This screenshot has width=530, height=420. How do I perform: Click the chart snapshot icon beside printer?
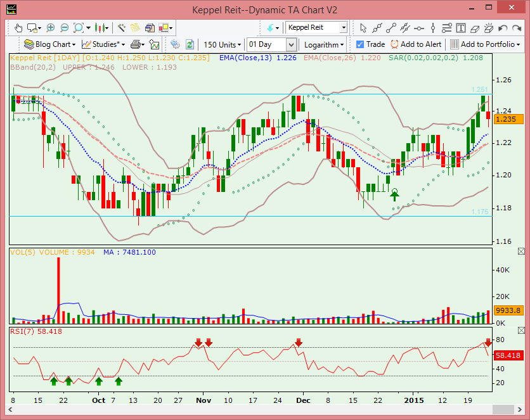click(154, 44)
